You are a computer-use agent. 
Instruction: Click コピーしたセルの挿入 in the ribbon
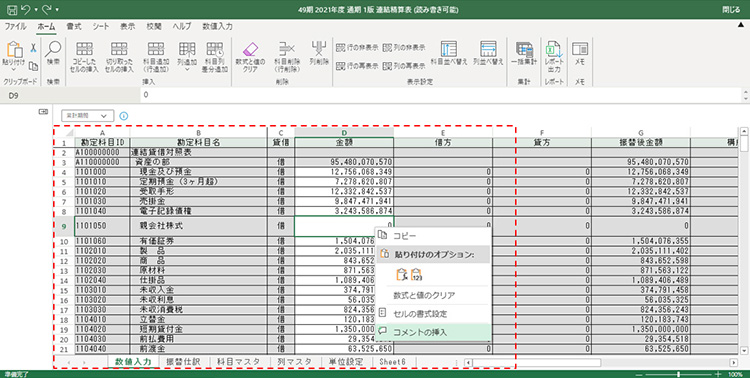point(85,57)
